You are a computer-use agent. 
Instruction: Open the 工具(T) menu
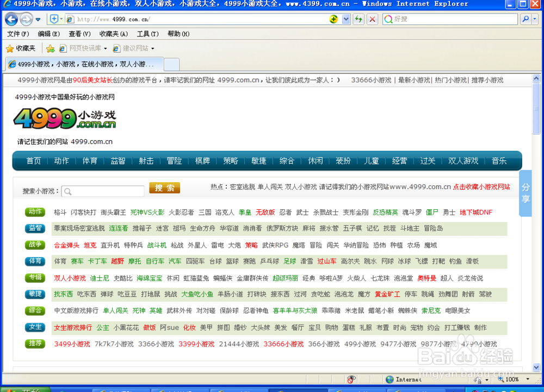coord(147,34)
